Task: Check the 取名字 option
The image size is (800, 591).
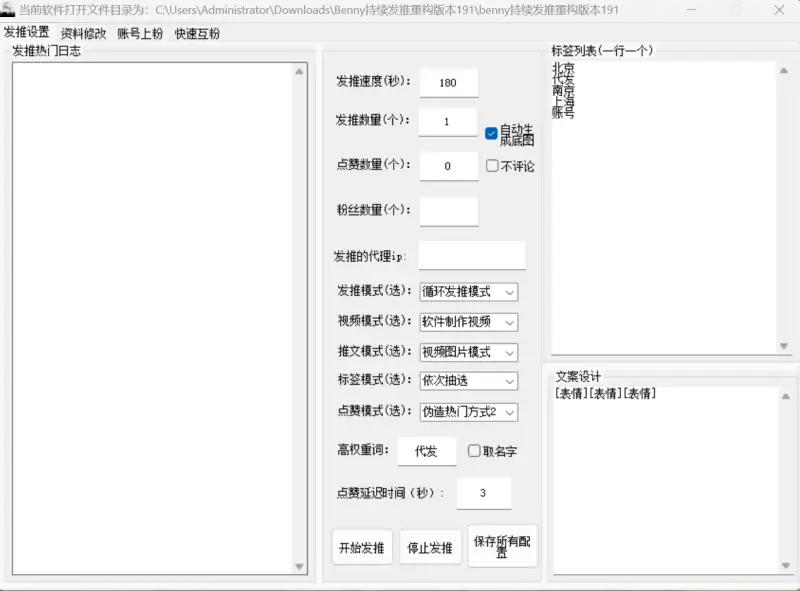Action: 474,451
